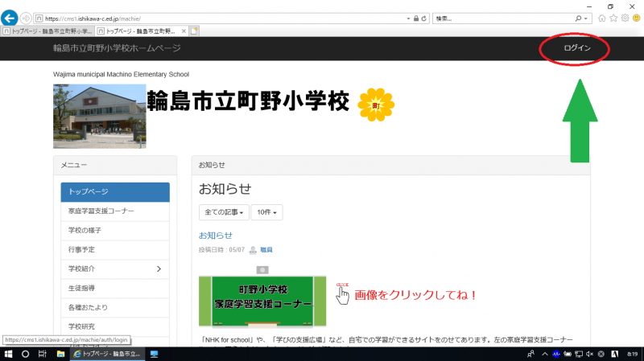Click the refresh icon in address bar

click(x=425, y=18)
